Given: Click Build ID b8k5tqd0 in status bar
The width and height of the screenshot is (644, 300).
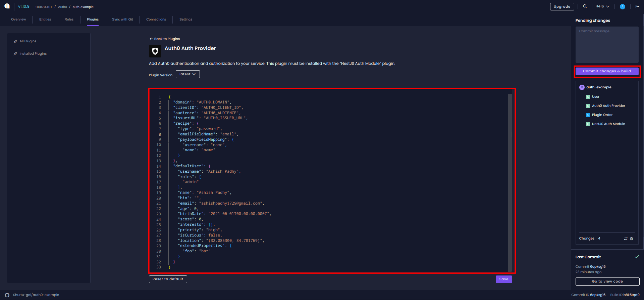Looking at the screenshot, I should (x=625, y=295).
